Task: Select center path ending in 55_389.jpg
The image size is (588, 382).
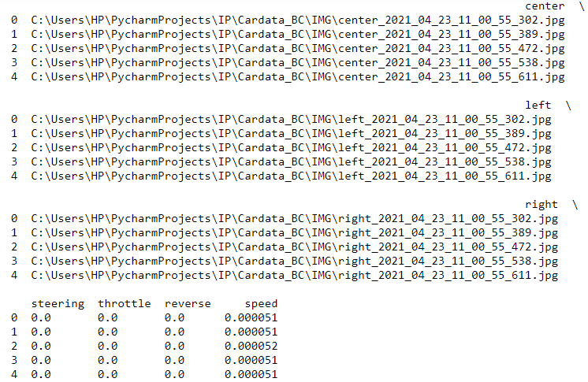Action: pos(298,35)
